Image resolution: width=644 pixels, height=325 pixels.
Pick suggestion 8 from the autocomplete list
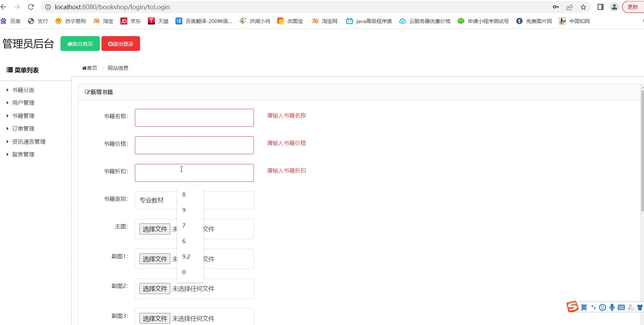(190, 195)
